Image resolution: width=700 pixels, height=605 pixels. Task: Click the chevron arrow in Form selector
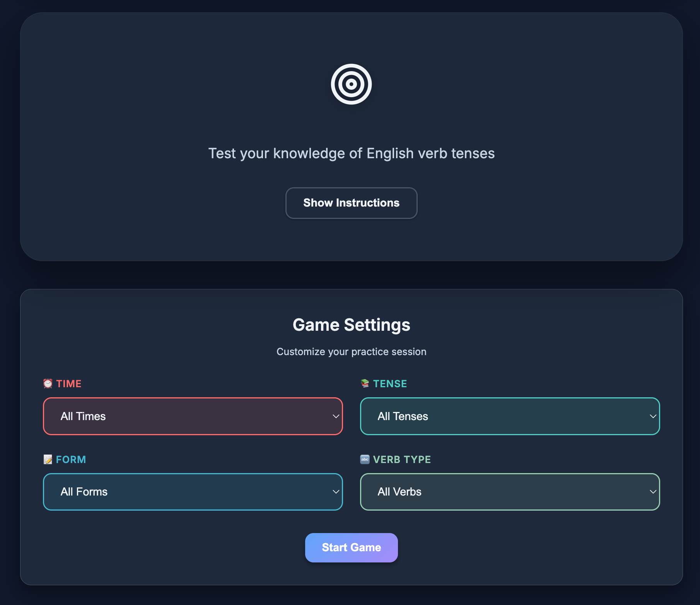pyautogui.click(x=336, y=492)
